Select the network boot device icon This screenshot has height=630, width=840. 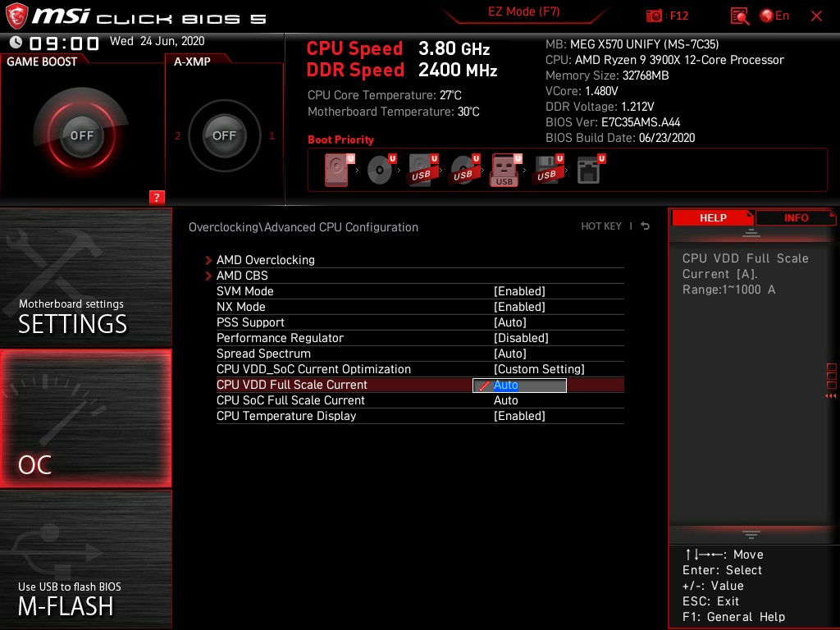tap(589, 170)
